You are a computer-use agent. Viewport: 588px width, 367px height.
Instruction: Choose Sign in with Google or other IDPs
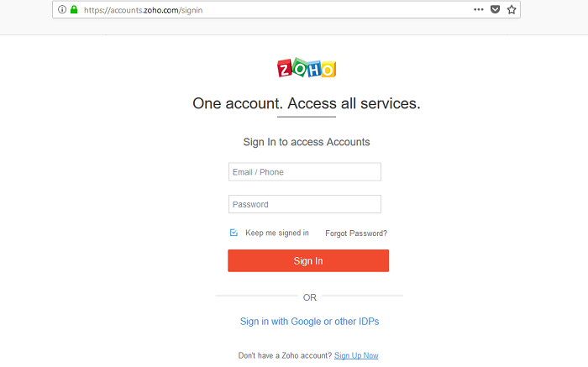(309, 322)
